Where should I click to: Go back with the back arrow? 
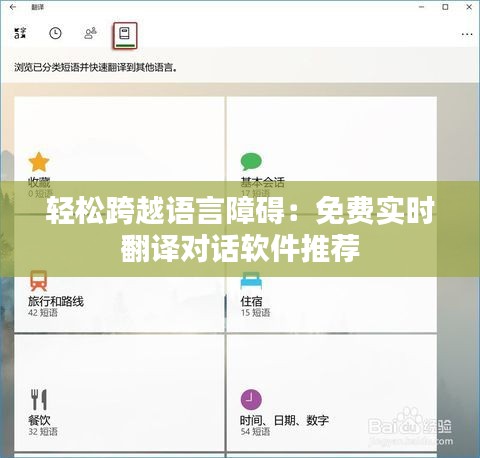pyautogui.click(x=13, y=7)
